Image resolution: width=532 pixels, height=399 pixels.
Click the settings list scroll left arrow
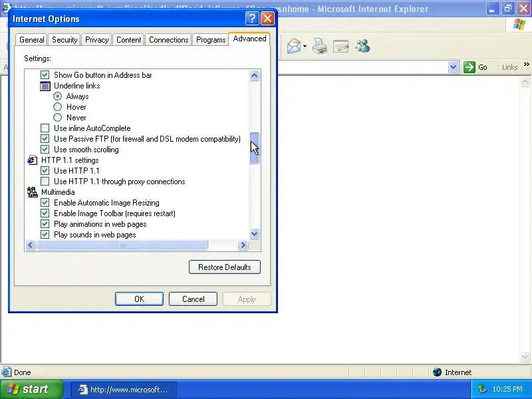click(x=31, y=245)
